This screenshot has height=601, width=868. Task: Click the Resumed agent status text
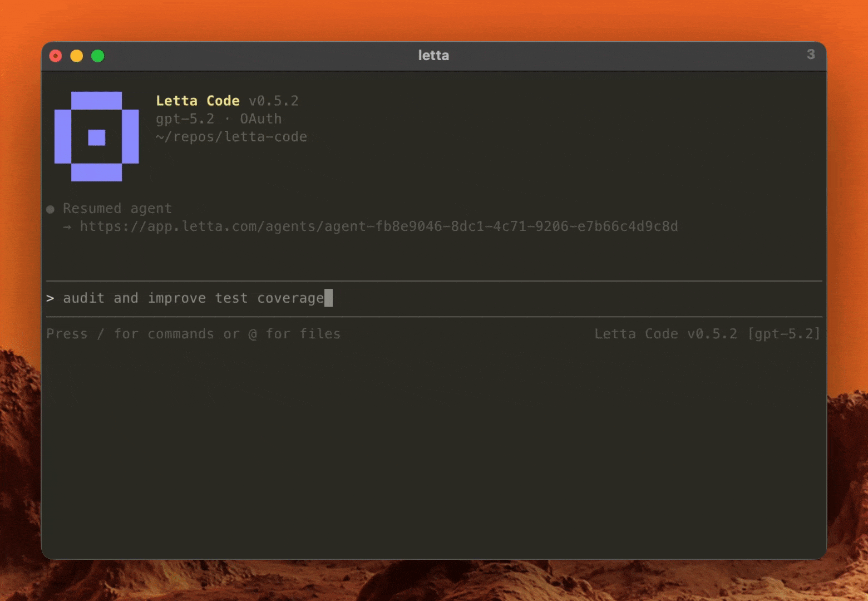[x=117, y=209]
